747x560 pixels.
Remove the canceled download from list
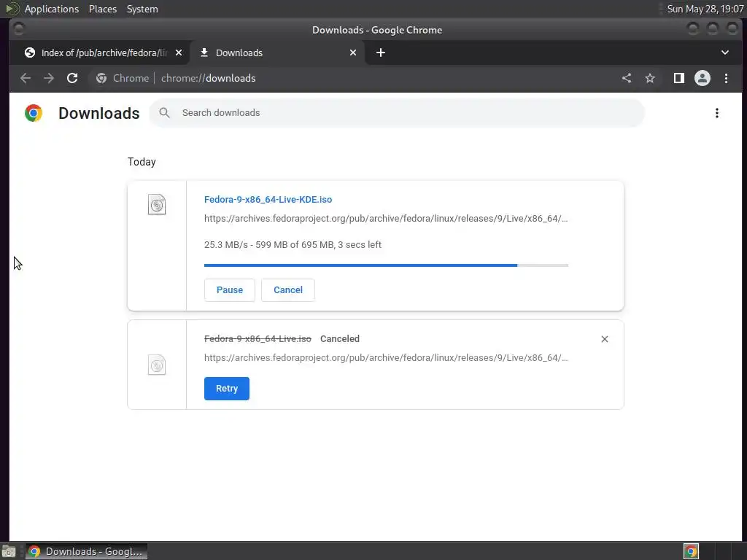pos(605,339)
